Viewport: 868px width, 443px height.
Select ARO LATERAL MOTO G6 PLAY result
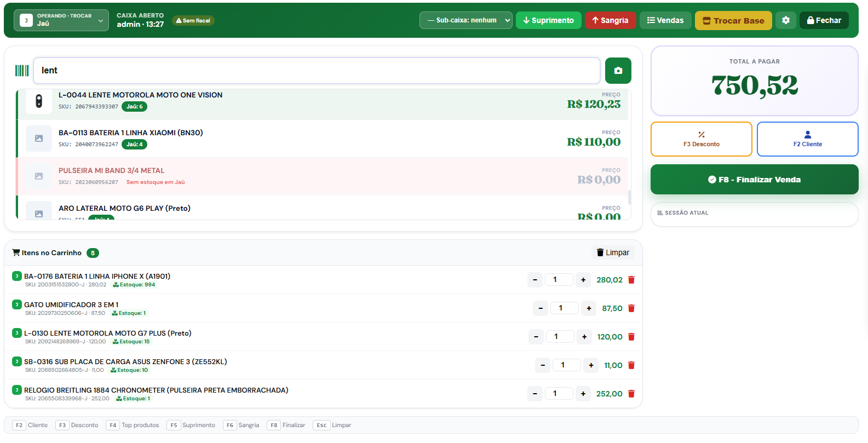click(323, 208)
